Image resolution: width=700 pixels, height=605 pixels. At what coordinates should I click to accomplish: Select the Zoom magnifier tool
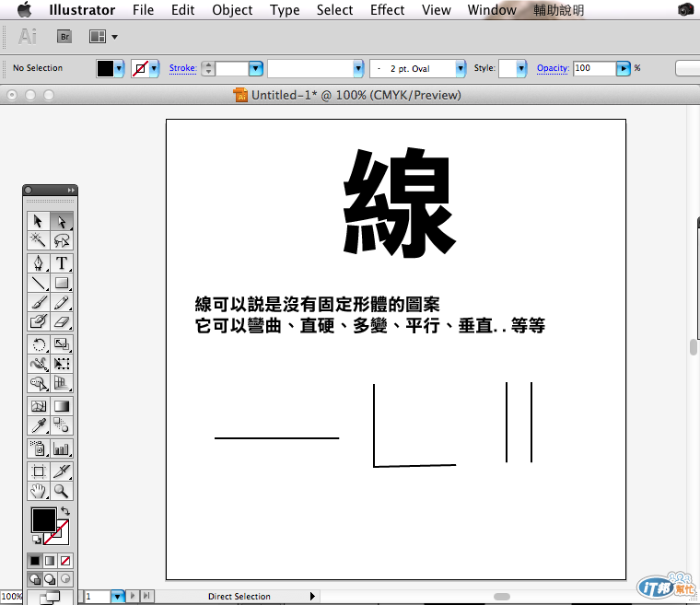[x=62, y=491]
